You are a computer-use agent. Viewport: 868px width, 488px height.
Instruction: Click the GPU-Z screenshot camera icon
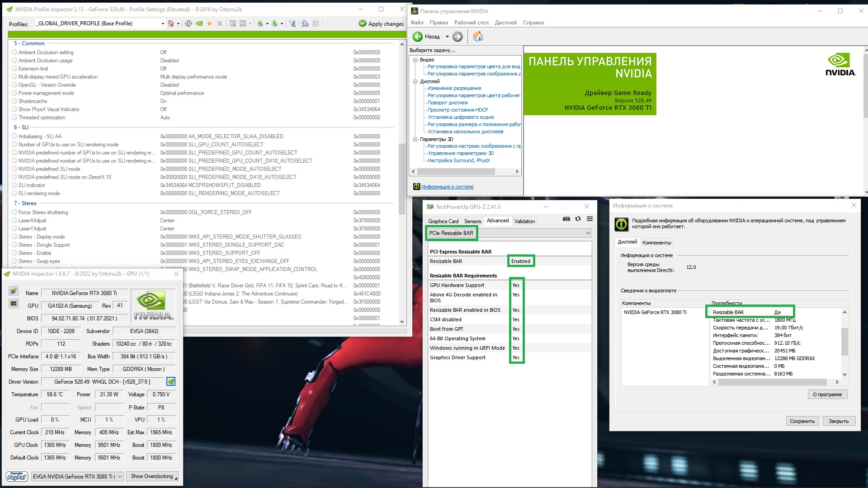pyautogui.click(x=566, y=219)
